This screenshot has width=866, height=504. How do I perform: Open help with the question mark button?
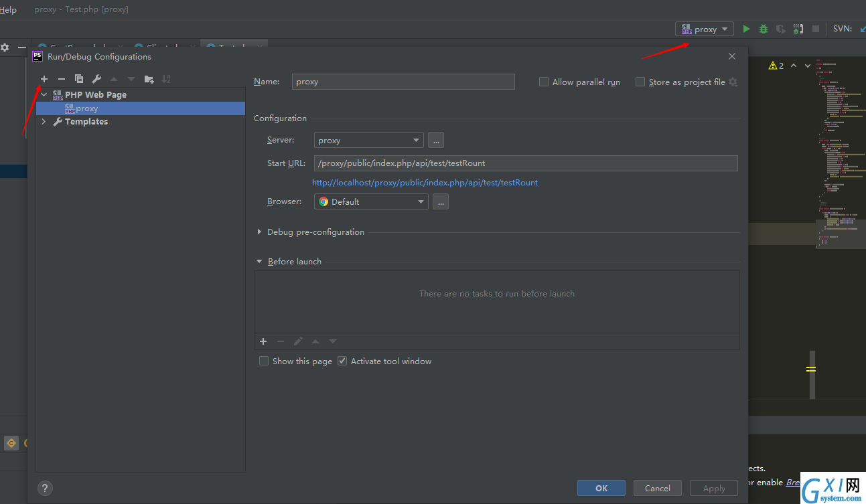click(45, 488)
